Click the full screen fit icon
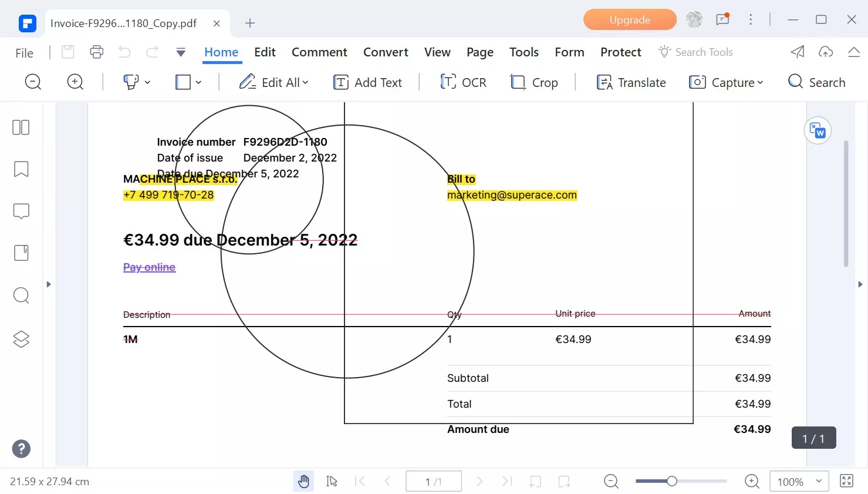Screen dimensions: 868x494 point(846,481)
